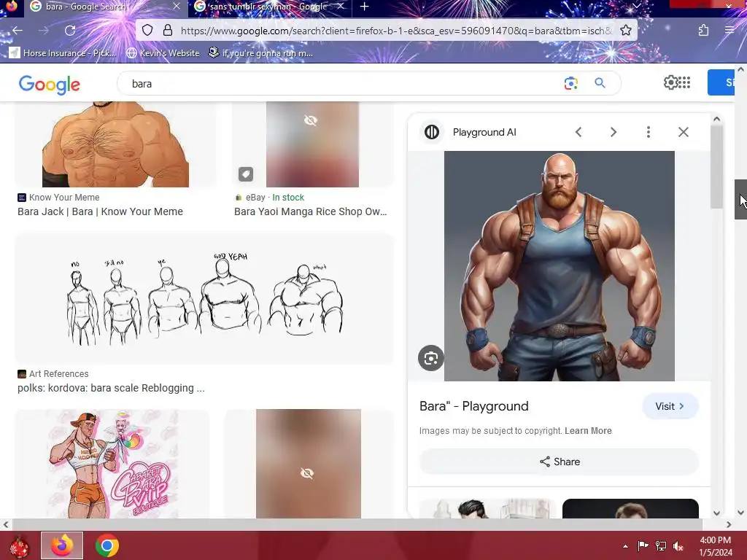The width and height of the screenshot is (747, 560).
Task: Launch Chrome from the taskbar
Action: pos(107,545)
